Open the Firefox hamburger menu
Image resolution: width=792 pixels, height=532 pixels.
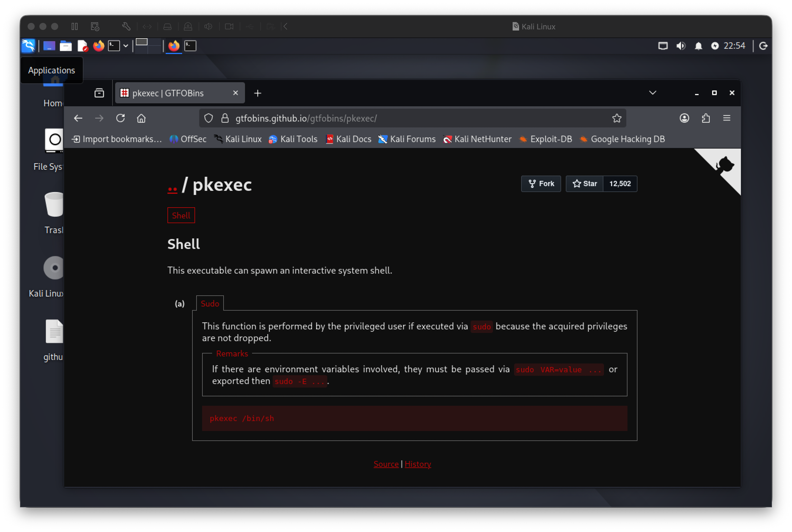[727, 118]
